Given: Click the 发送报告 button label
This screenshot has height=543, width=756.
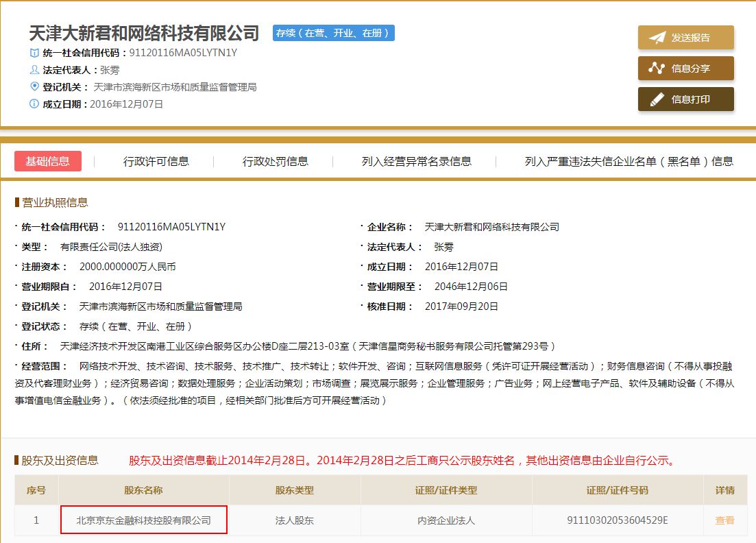Looking at the screenshot, I should [x=690, y=38].
